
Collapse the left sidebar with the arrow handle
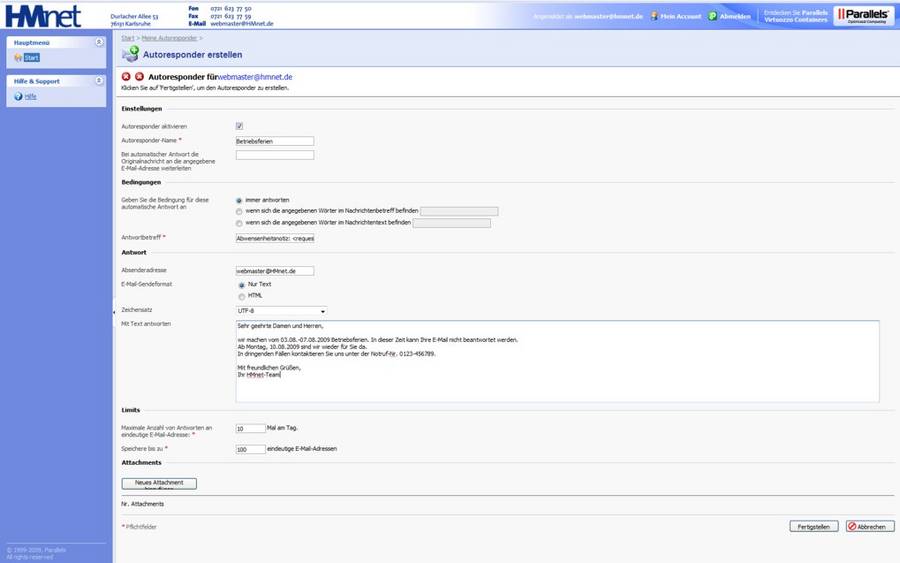tap(114, 312)
